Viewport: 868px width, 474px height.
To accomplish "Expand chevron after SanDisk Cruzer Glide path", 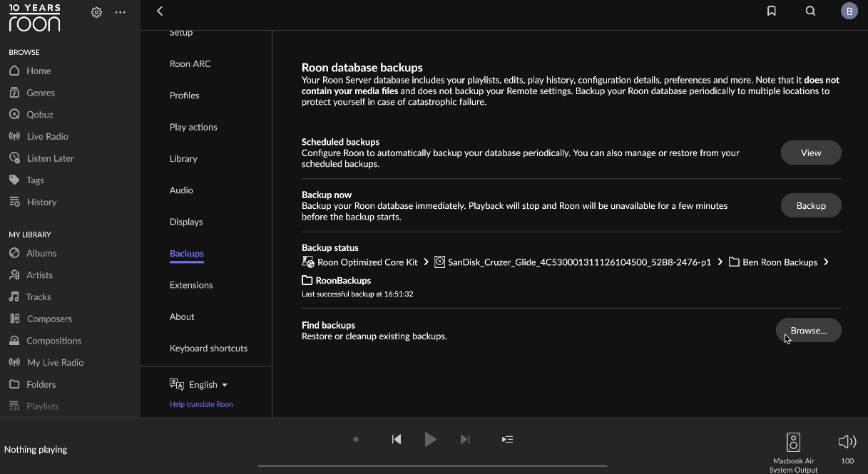I will pos(720,262).
